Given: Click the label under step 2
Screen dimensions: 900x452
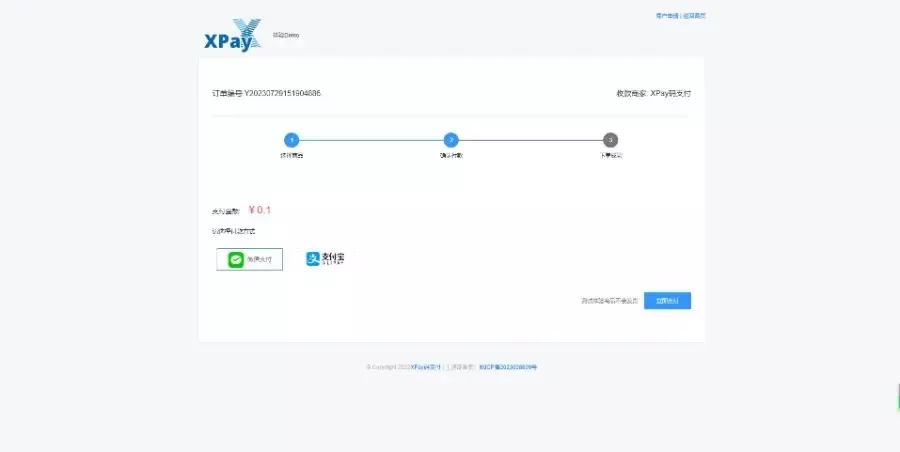Looking at the screenshot, I should tap(451, 156).
